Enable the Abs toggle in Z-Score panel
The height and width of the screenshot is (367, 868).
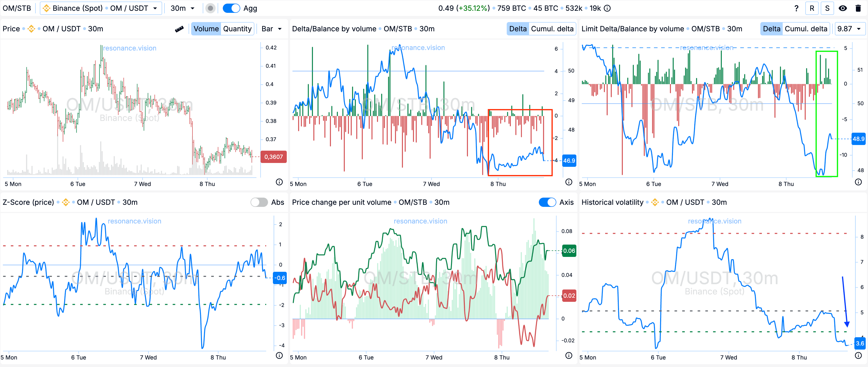tap(259, 202)
